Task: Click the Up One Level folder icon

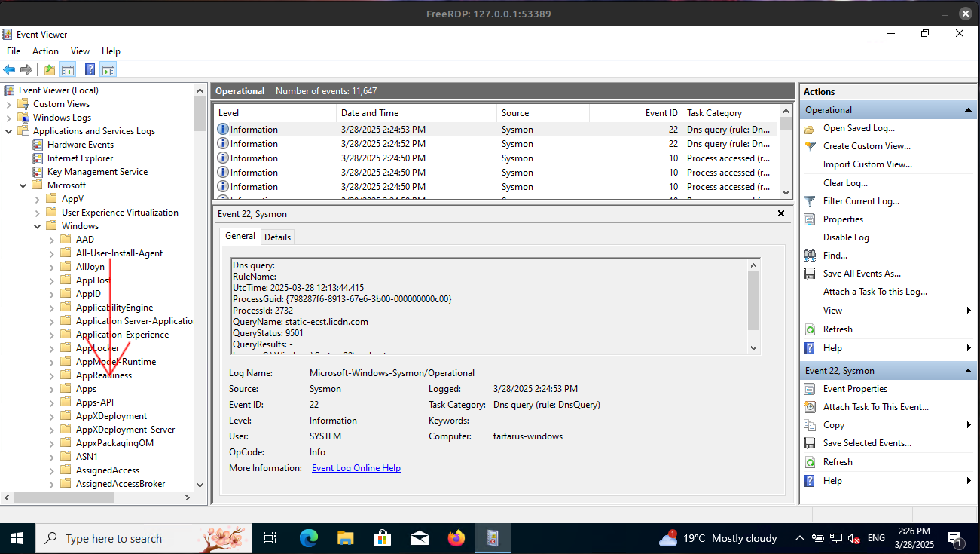Action: pyautogui.click(x=50, y=70)
